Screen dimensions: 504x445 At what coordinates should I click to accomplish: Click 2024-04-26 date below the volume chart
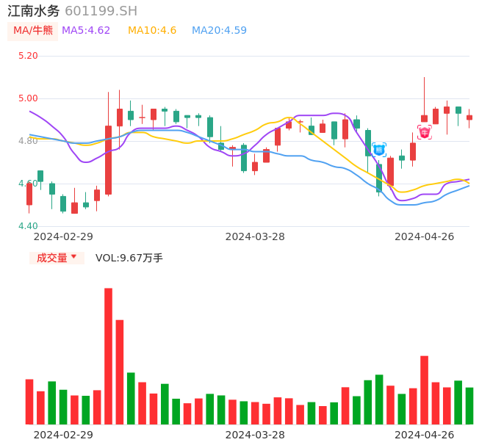coord(425,435)
